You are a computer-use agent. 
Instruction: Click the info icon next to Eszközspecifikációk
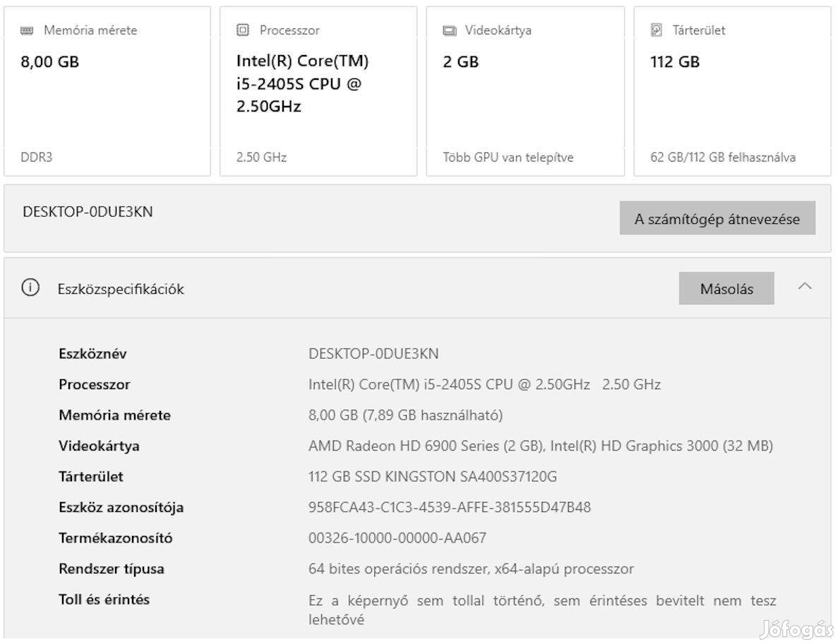click(x=29, y=288)
